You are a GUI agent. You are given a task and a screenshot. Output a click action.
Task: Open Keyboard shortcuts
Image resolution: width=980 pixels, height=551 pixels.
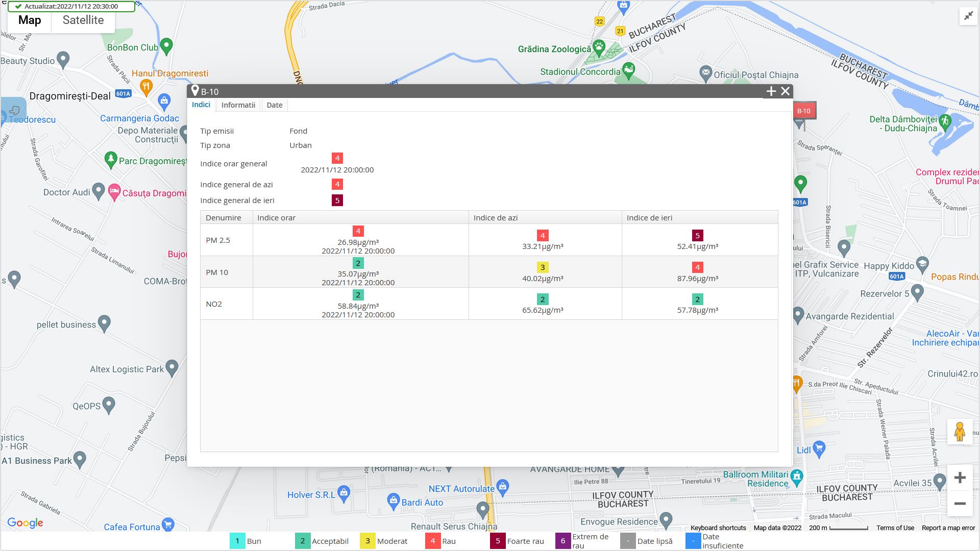(x=718, y=528)
